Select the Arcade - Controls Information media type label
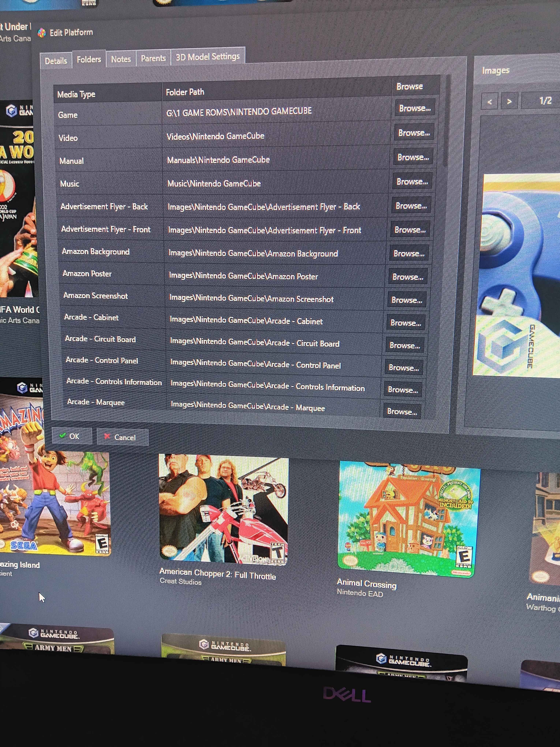The image size is (560, 747). pos(114,382)
